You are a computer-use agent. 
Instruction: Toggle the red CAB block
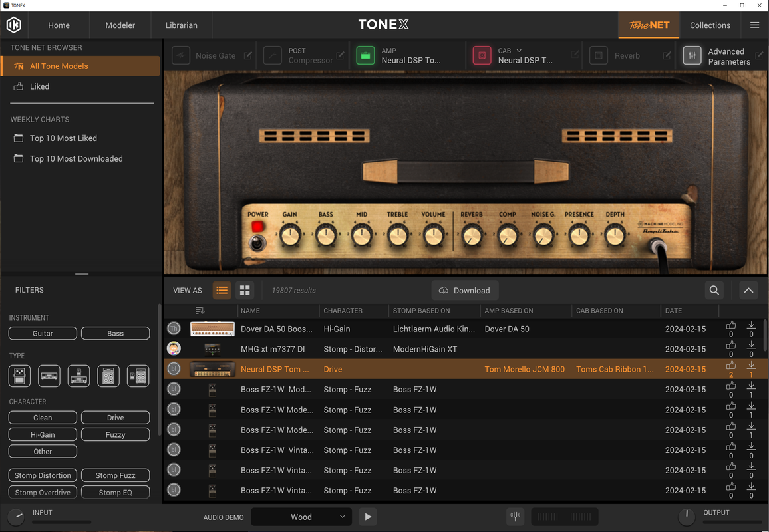[482, 55]
